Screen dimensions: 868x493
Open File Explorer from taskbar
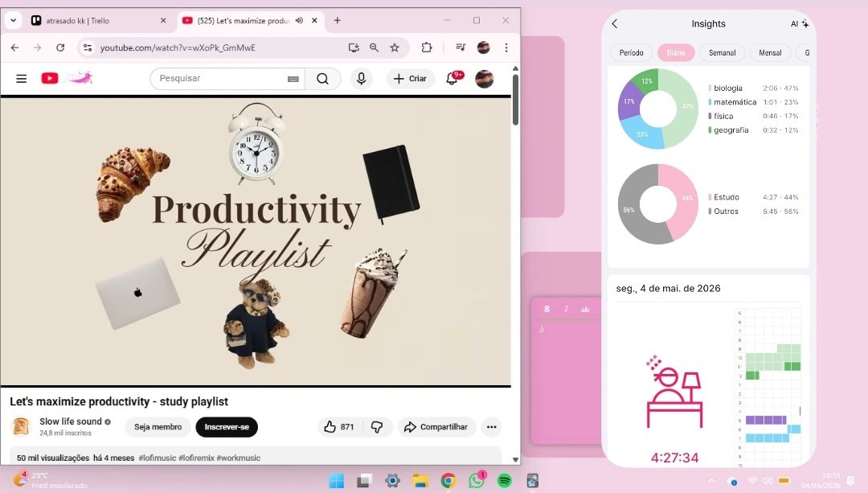click(420, 480)
